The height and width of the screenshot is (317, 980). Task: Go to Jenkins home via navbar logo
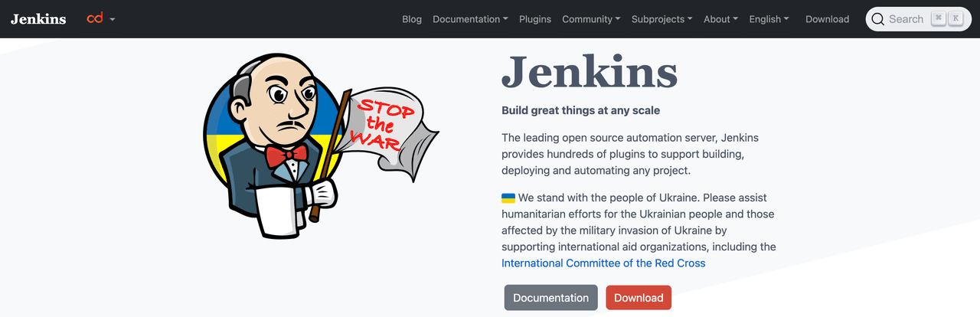(38, 19)
